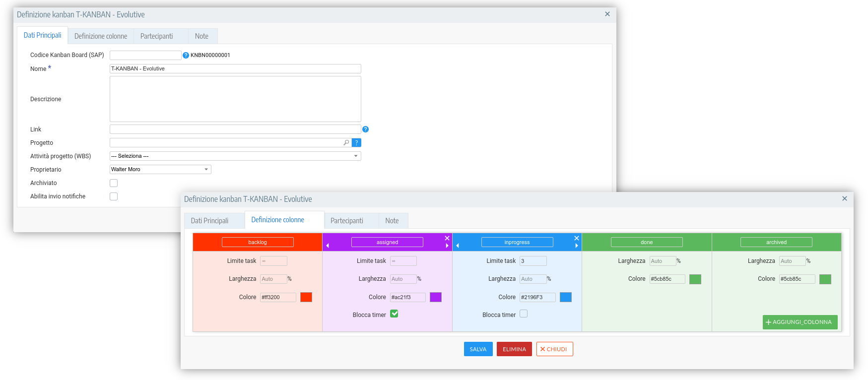Remove the assigned column with its X icon
Viewport: 868px width, 380px height.
pyautogui.click(x=447, y=238)
